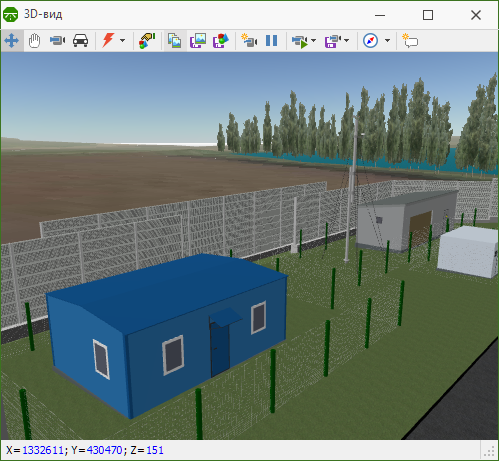Click the hand with 3D shapes icon
The height and width of the screenshot is (461, 499).
(147, 41)
